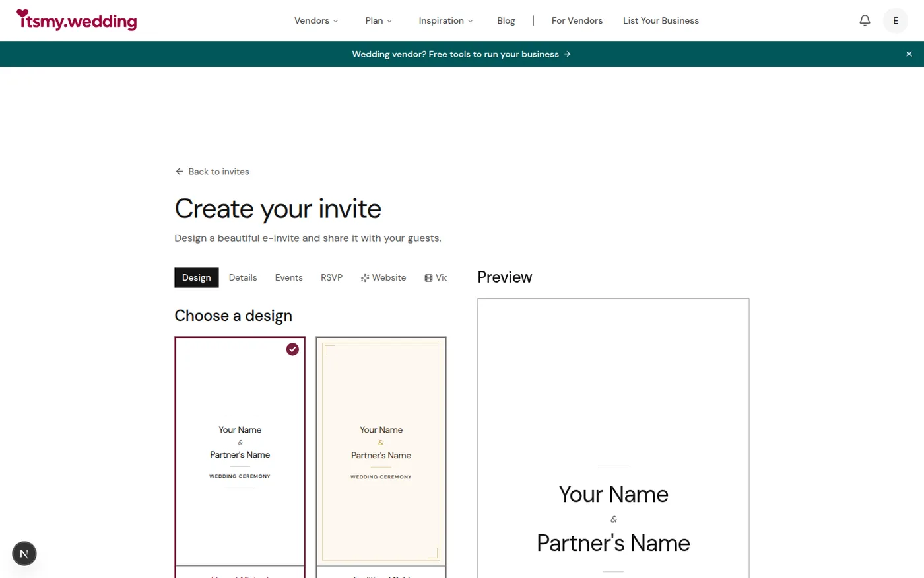The image size is (924, 578).
Task: Open the Vendors dropdown menu
Action: click(x=315, y=20)
